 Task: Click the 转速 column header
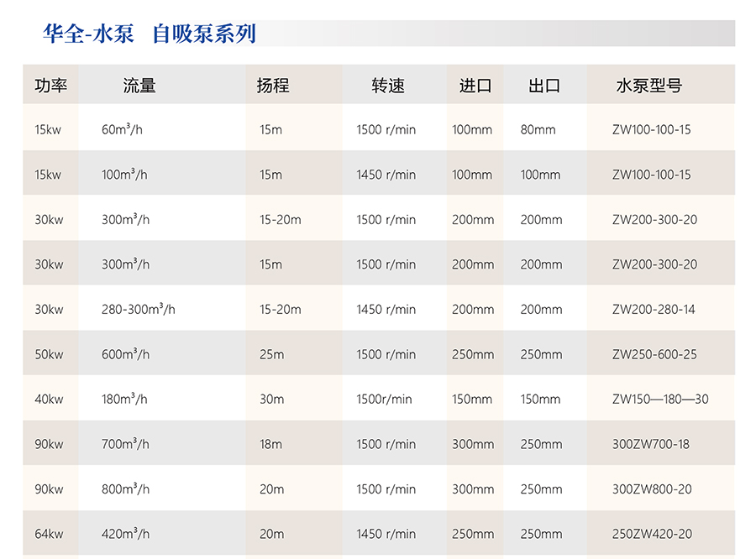point(388,86)
